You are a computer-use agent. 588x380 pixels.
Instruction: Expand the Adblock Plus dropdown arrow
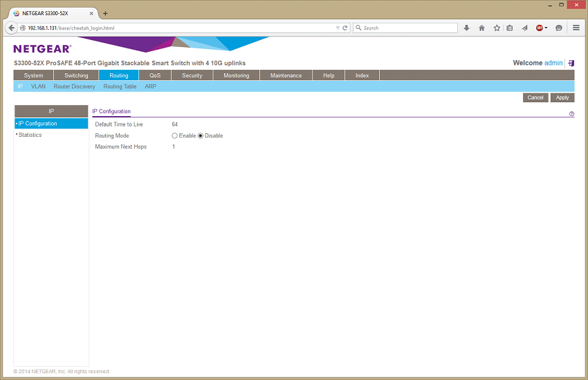[x=546, y=28]
